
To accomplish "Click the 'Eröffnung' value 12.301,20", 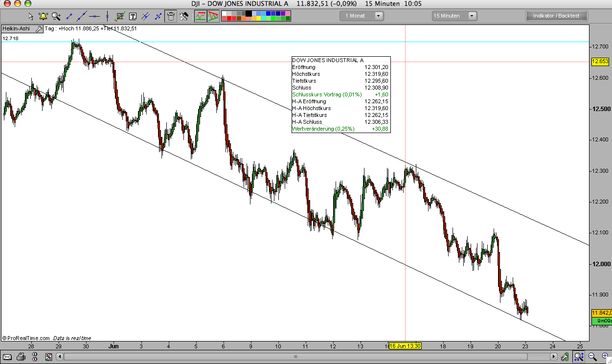I will pos(376,67).
